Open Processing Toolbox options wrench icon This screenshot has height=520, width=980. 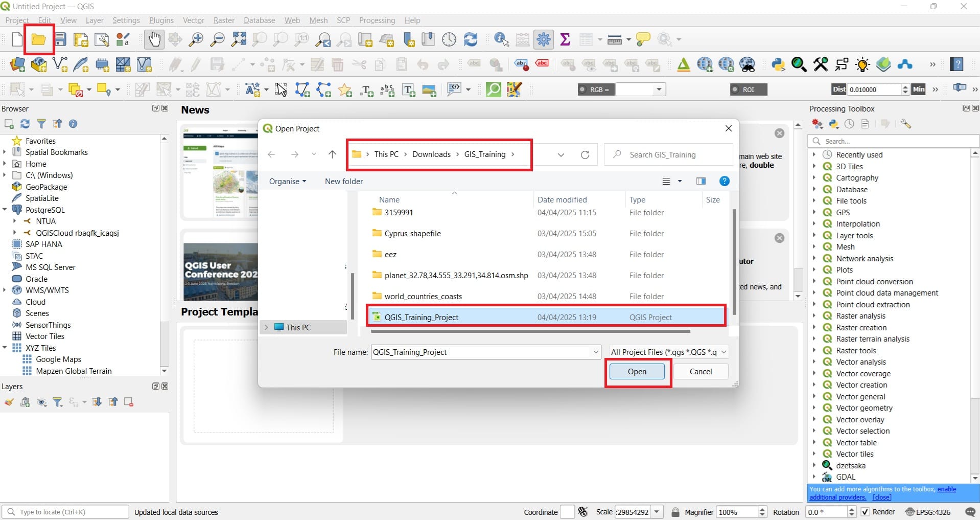coord(906,124)
